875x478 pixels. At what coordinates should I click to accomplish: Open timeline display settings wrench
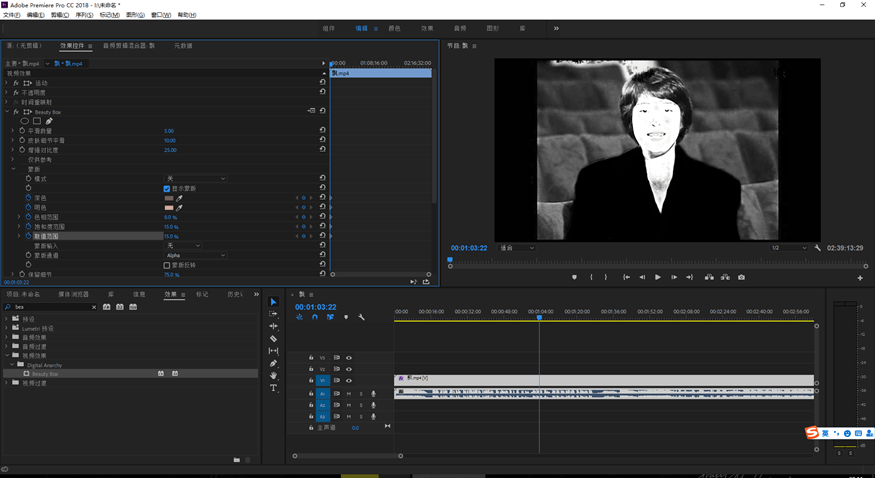[x=361, y=317]
